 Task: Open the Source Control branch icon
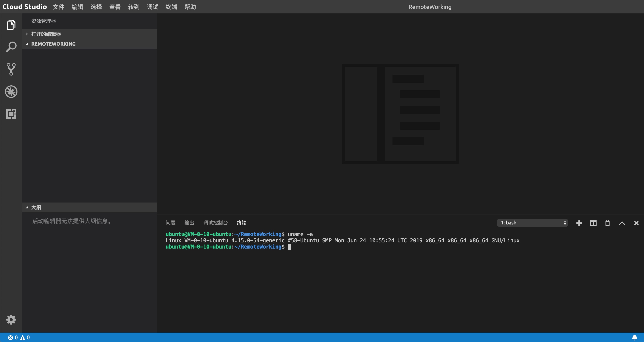point(11,69)
